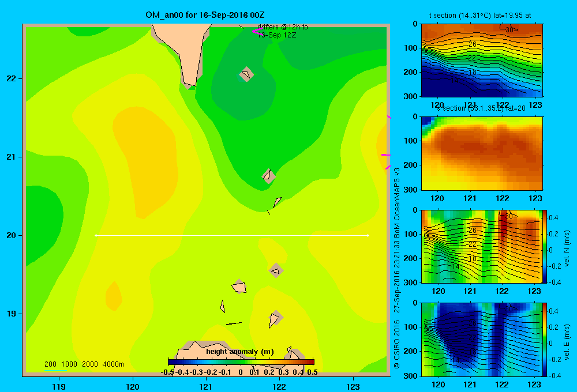Open the temperature section plot
577x392 pixels.
tap(482, 60)
